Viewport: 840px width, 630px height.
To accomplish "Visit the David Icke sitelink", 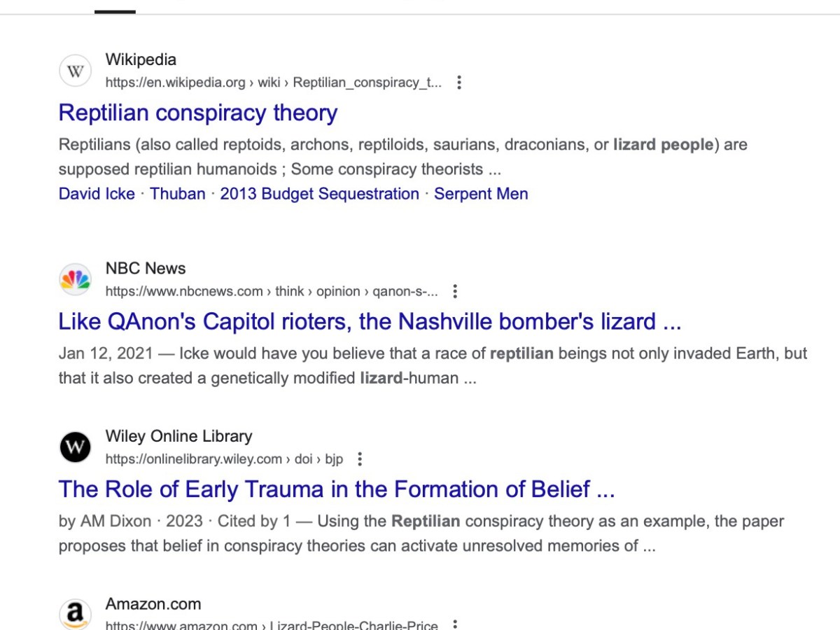I will point(97,194).
